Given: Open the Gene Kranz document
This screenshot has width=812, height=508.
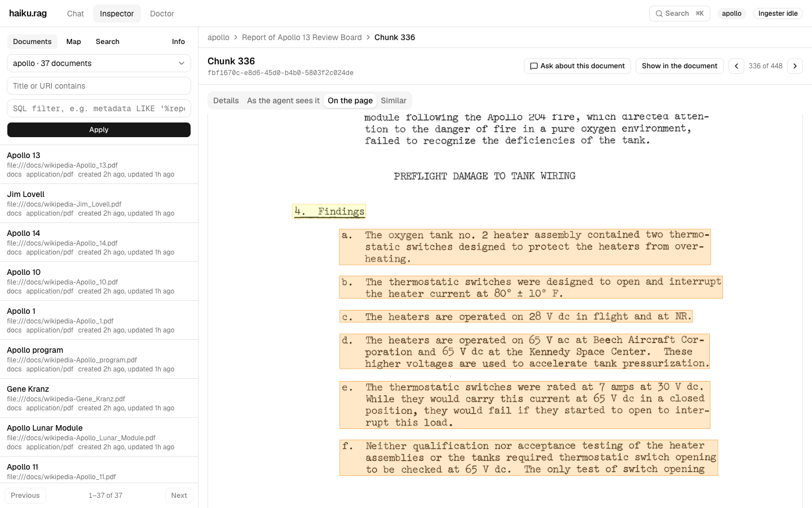Looking at the screenshot, I should (99, 398).
